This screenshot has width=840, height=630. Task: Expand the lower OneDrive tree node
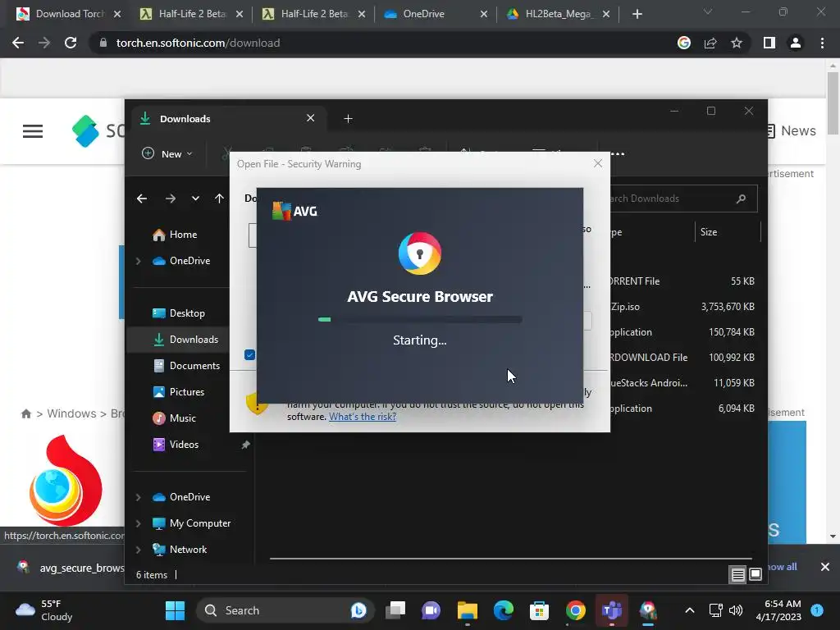point(138,497)
